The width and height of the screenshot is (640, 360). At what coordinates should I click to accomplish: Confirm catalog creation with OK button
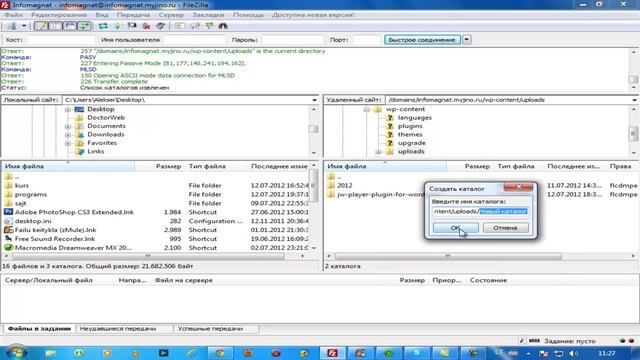456,228
